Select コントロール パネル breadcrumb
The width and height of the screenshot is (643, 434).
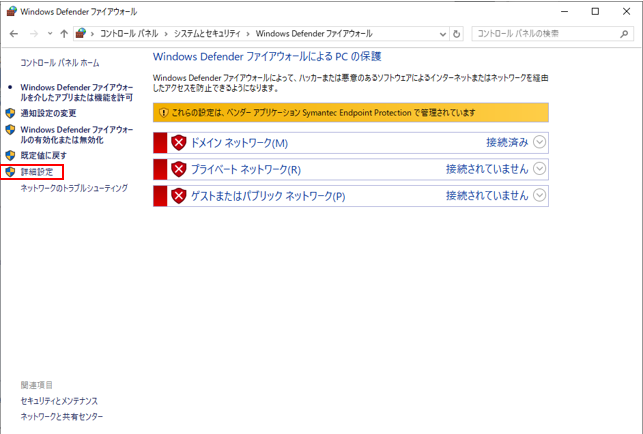click(x=129, y=34)
